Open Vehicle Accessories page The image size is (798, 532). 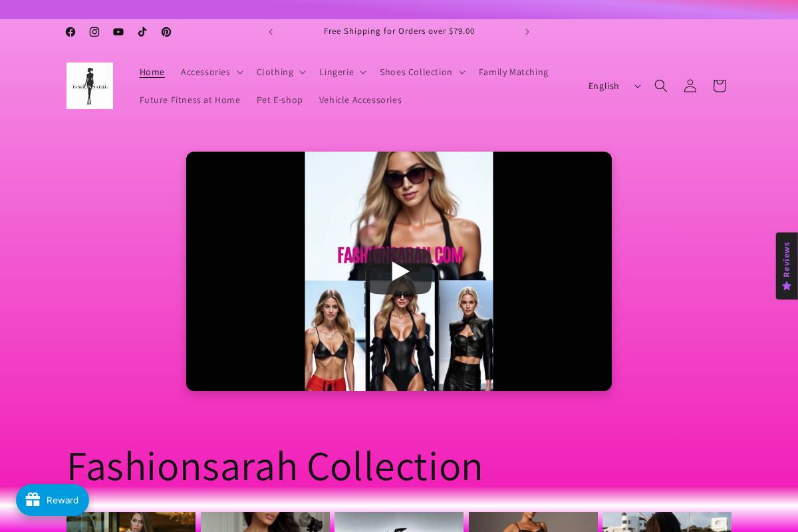coord(360,100)
